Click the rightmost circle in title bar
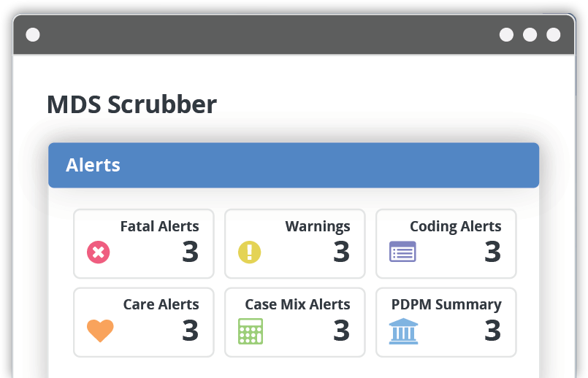The height and width of the screenshot is (378, 588). coord(554,35)
